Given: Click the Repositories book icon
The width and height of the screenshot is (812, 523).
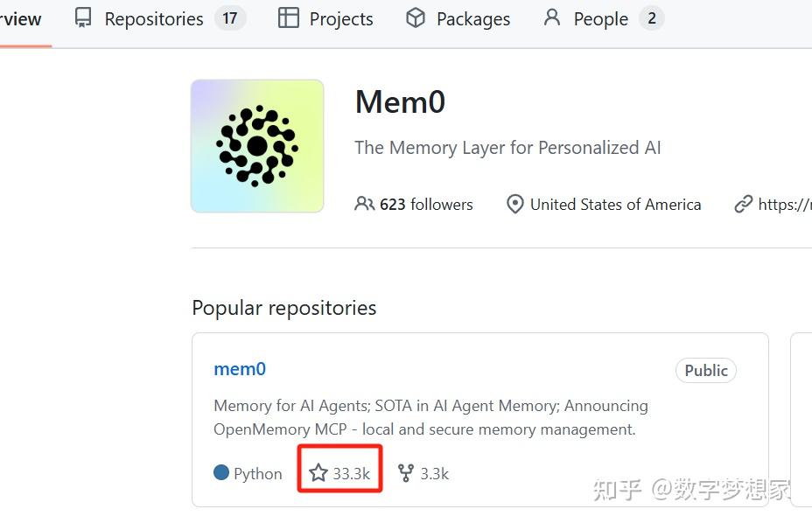Looking at the screenshot, I should (82, 17).
